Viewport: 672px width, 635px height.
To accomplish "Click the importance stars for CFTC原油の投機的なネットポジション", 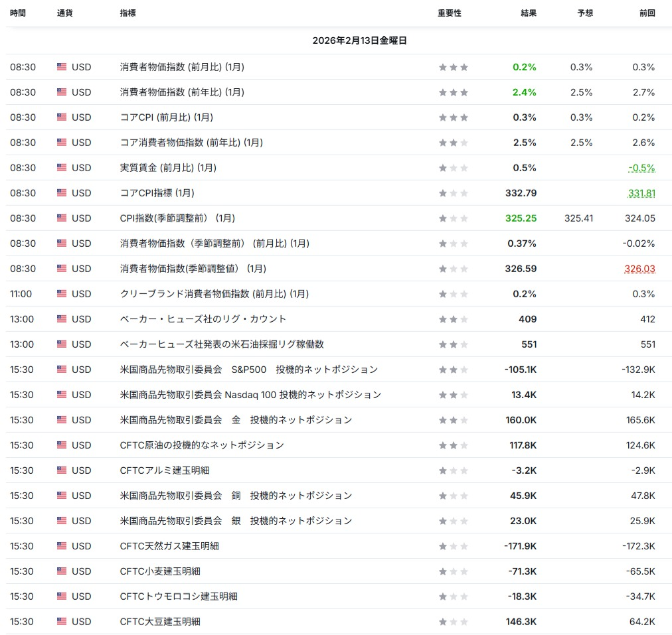I will [454, 445].
